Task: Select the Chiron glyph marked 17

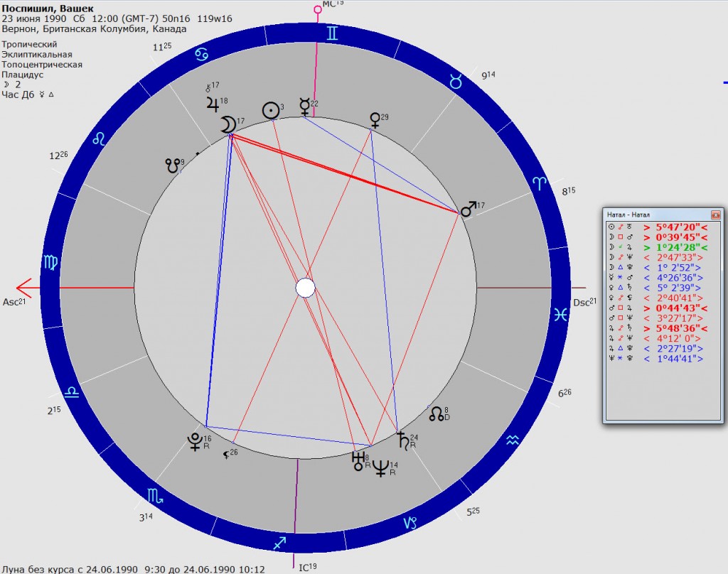Action: coord(208,88)
